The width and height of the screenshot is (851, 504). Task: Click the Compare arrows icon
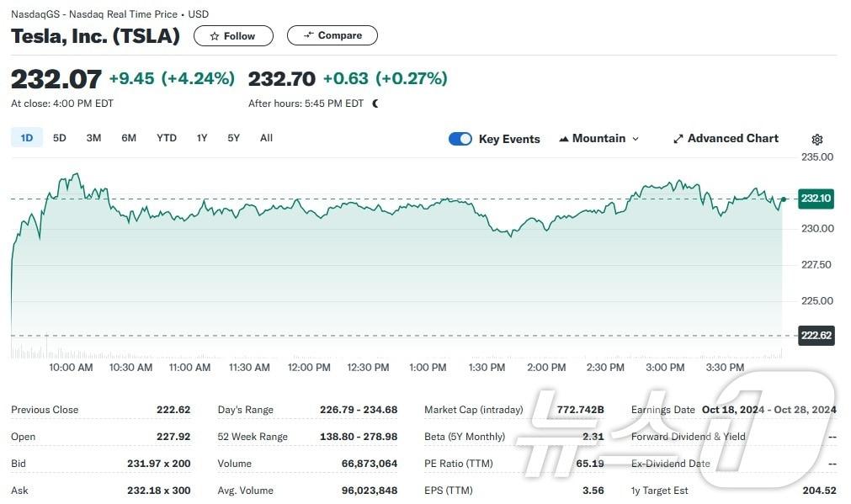click(x=309, y=35)
